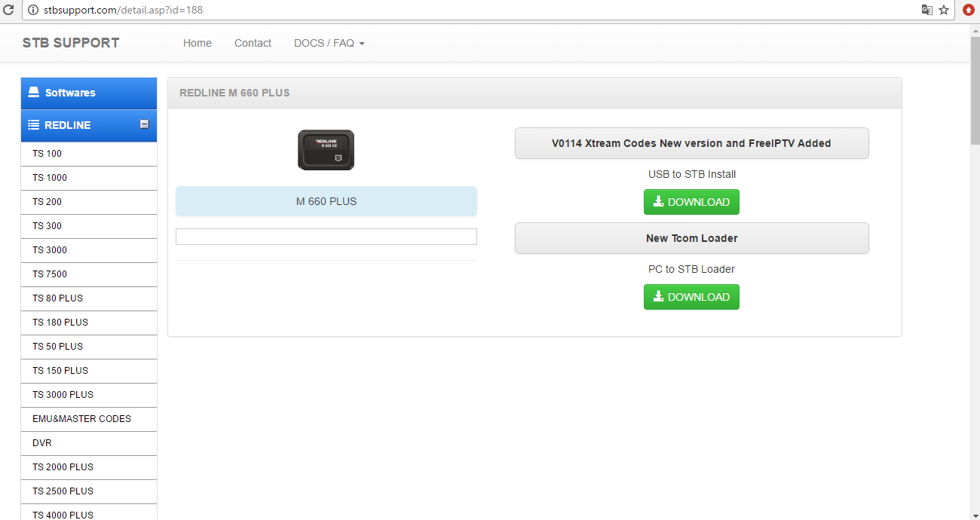Click the New Tcom Loader button
The height and width of the screenshot is (520, 980).
pyautogui.click(x=691, y=238)
